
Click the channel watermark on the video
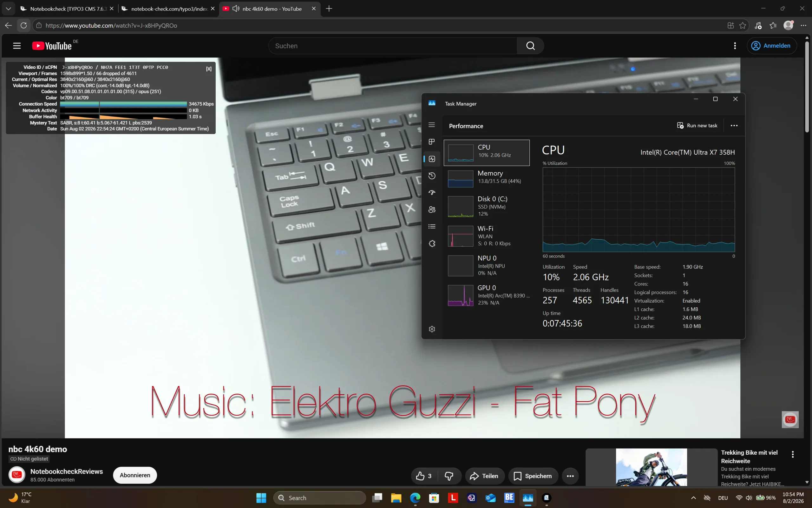[790, 419]
